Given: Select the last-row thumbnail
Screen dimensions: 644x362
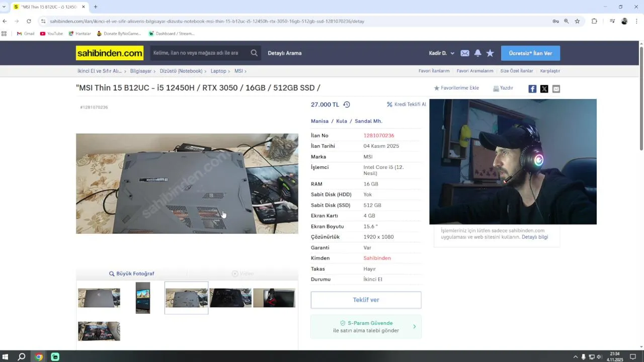Looking at the screenshot, I should [99, 331].
